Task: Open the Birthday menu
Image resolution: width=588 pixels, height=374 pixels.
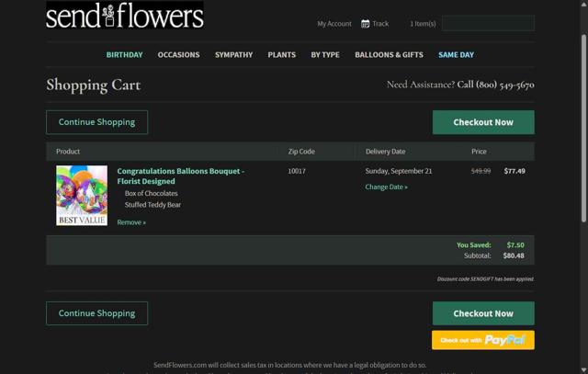Action: point(125,55)
